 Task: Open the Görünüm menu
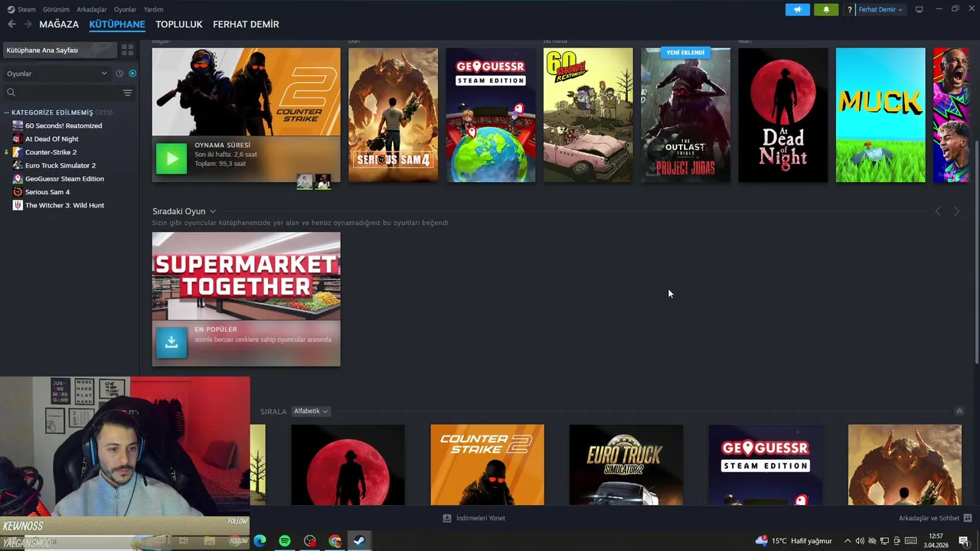[56, 10]
